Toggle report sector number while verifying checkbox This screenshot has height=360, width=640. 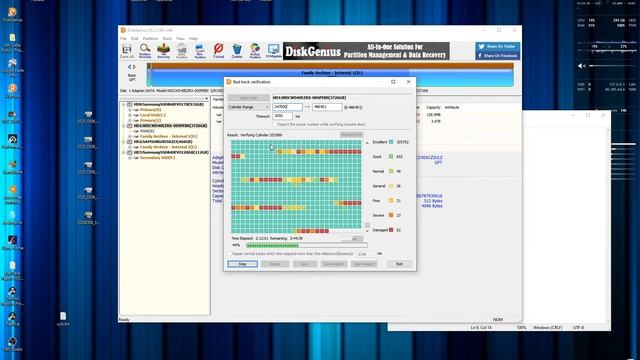(x=275, y=124)
